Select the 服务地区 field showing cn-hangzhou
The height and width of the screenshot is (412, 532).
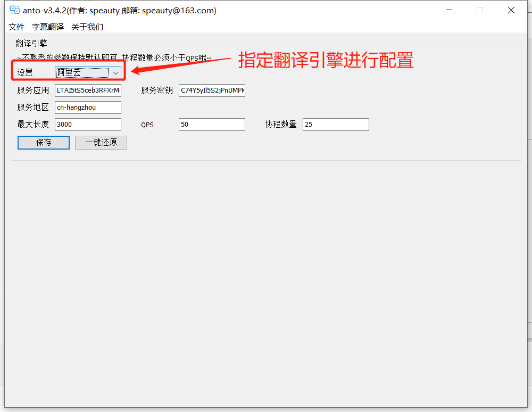click(x=88, y=107)
